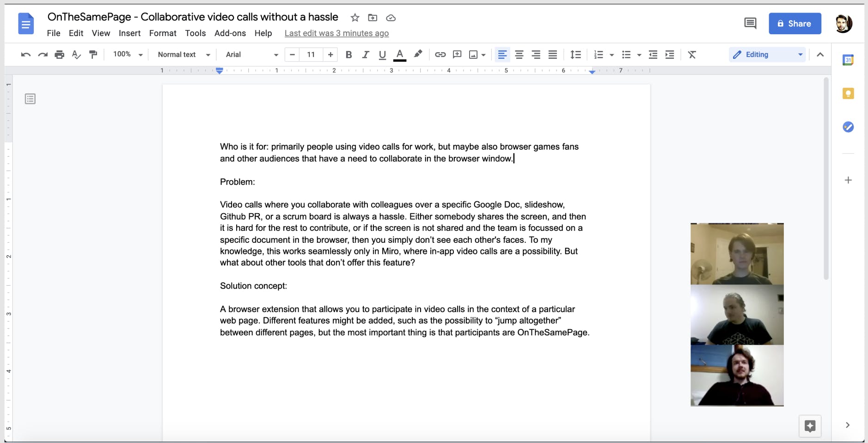The height and width of the screenshot is (443, 868).
Task: View cloud save document status
Action: tap(391, 18)
